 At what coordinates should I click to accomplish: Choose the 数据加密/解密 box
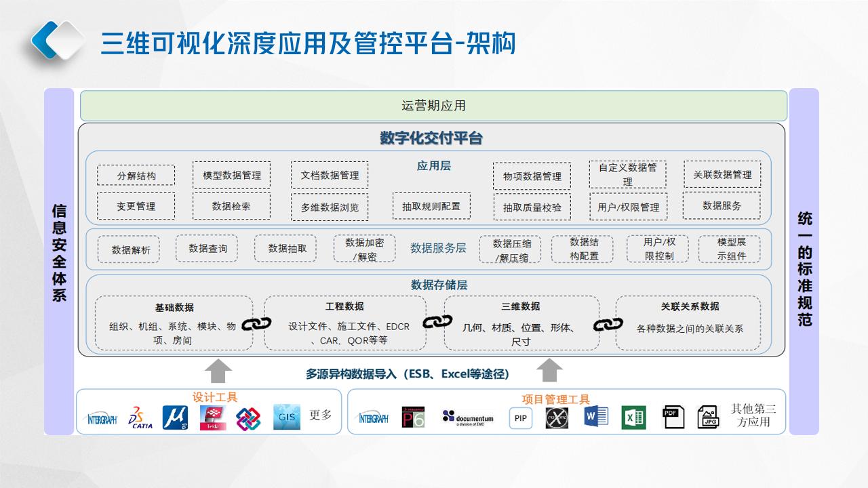[364, 249]
